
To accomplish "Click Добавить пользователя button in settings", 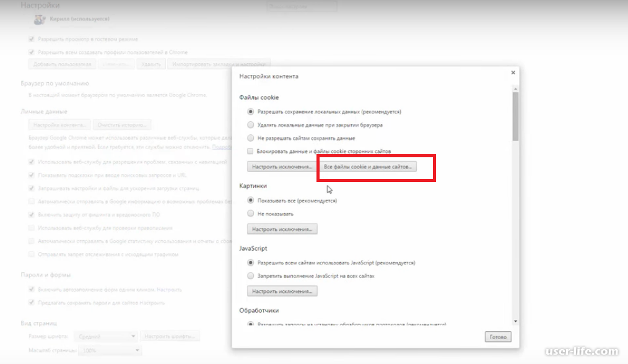I will click(62, 64).
